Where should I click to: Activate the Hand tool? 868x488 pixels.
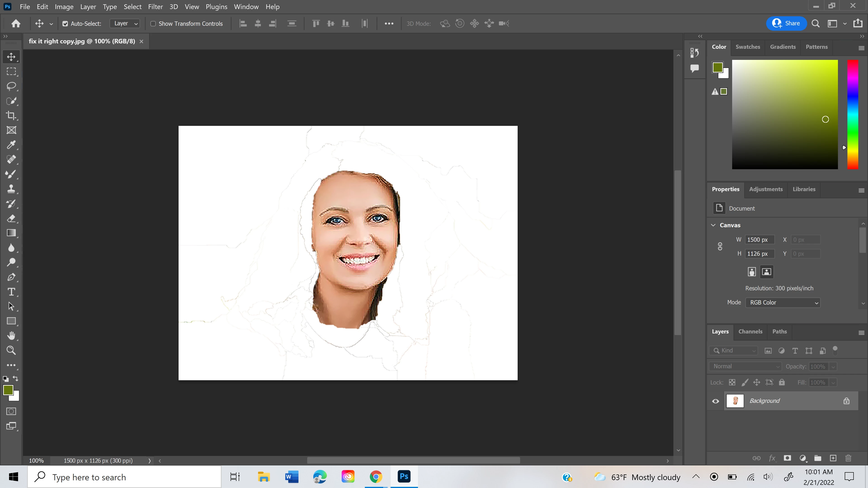coord(11,335)
